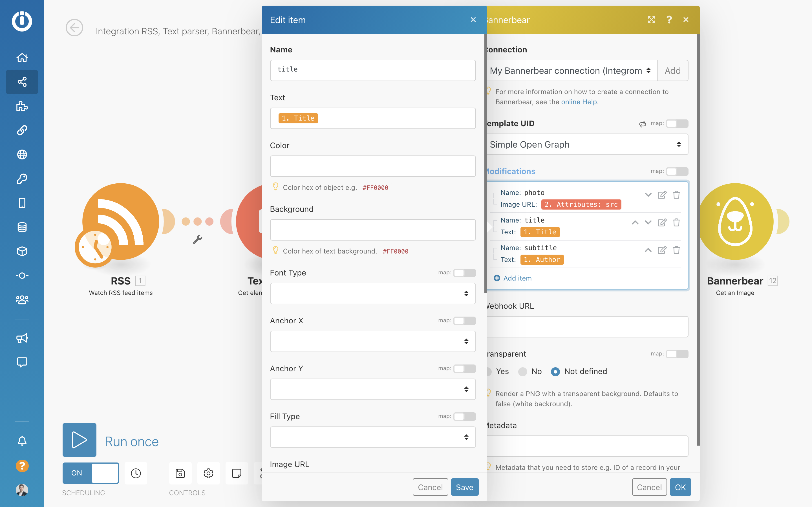The height and width of the screenshot is (507, 812).
Task: Enable the ON scheduling toggle
Action: pos(90,473)
